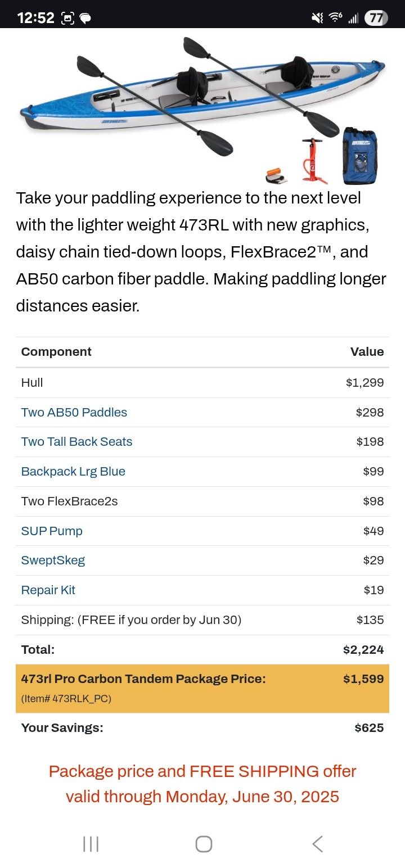This screenshot has height=868, width=405.
Task: Tap the blue backpack image
Action: coord(360,156)
